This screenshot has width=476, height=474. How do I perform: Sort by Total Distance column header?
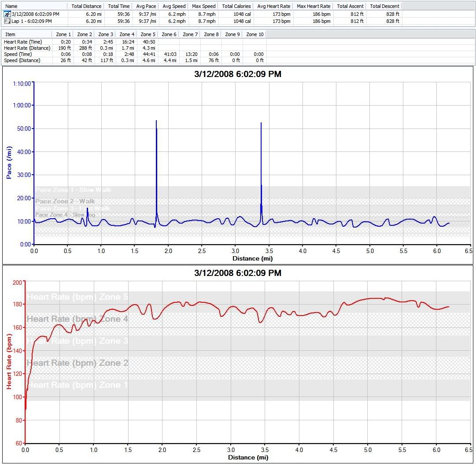(x=86, y=6)
